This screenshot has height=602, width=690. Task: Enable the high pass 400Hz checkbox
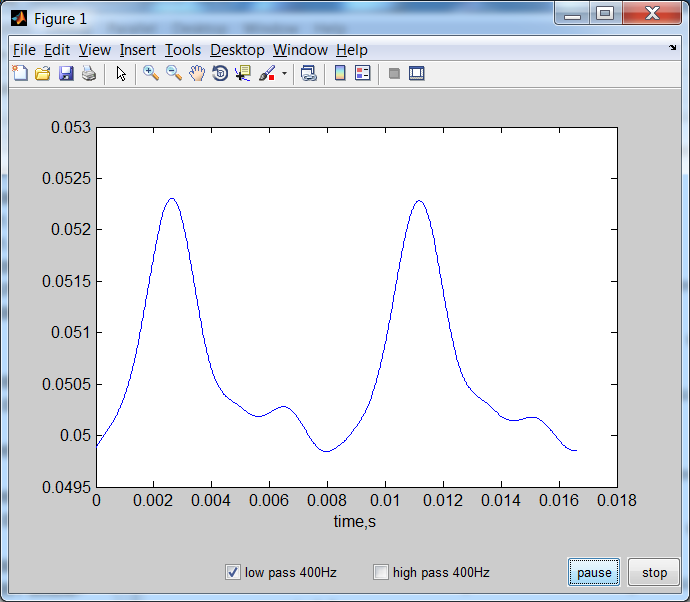tap(381, 572)
